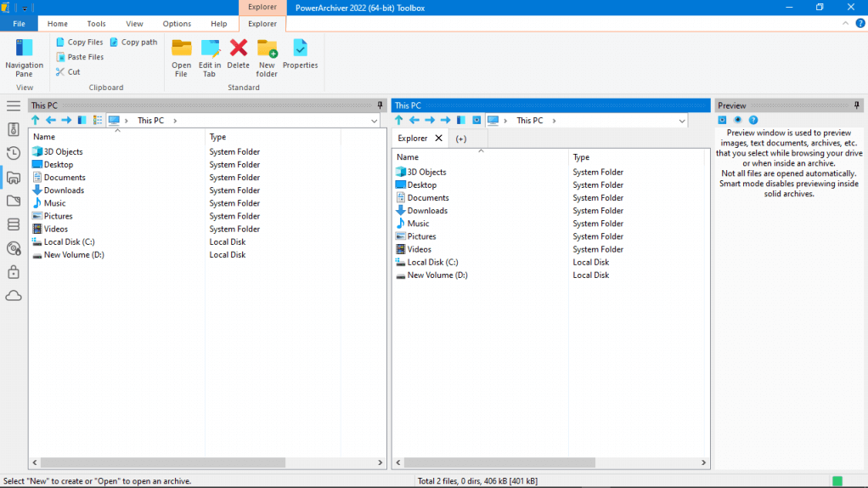Click the view mode list icon in navigation pane
This screenshot has width=868, height=488.
[x=98, y=120]
